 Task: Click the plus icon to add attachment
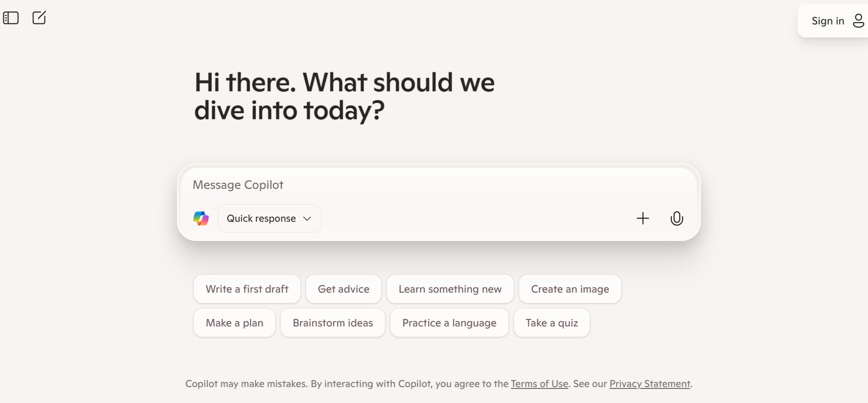643,218
